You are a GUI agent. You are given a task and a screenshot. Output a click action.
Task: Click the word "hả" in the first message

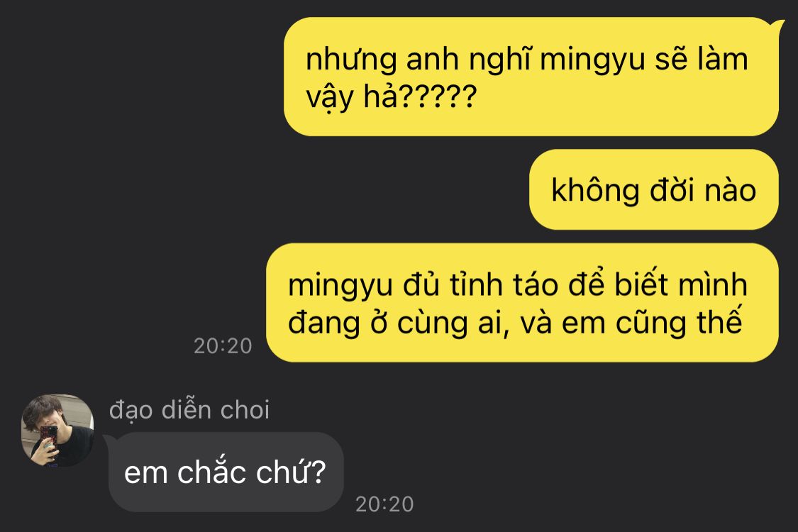click(380, 95)
